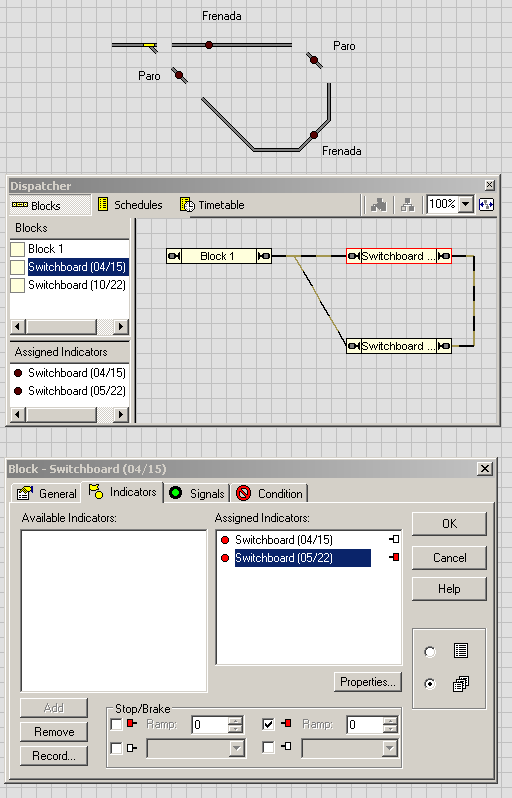Open the 100% zoom dropdown
Screen dimensions: 512x798
coord(466,205)
